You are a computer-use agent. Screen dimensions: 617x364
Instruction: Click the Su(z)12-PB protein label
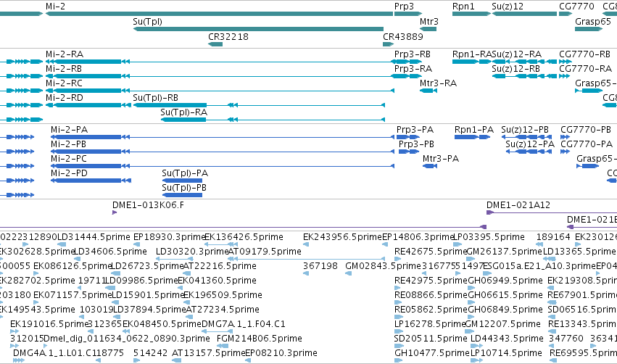coord(525,131)
